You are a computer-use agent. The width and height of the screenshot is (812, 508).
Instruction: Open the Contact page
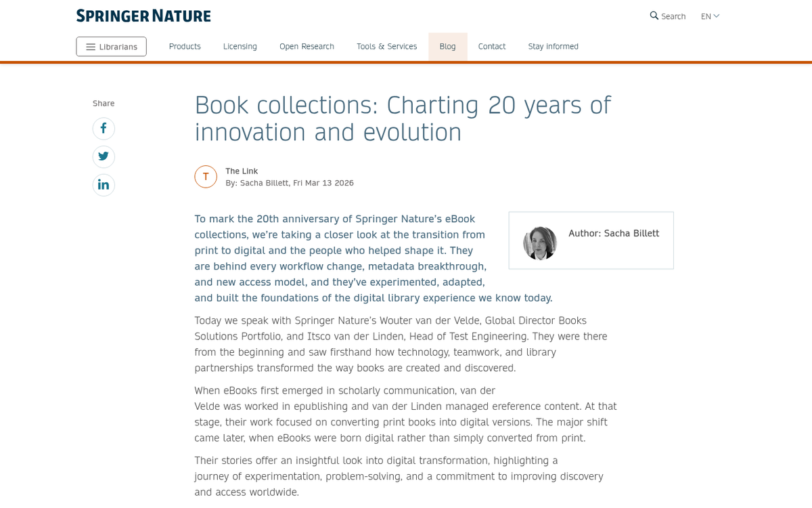tap(492, 46)
